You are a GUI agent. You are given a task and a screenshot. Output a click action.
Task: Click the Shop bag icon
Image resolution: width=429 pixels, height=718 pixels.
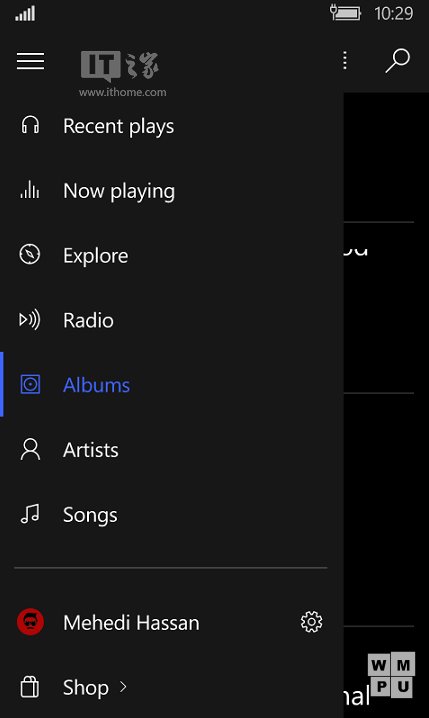coord(30,687)
